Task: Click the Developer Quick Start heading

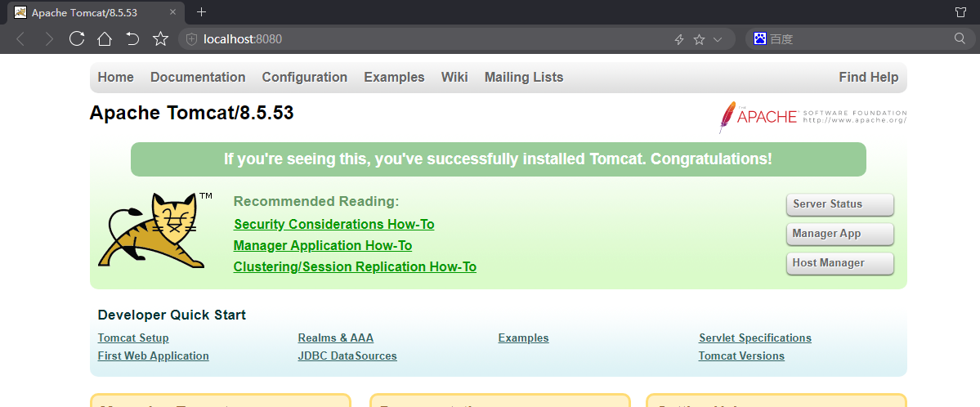Action: pyautogui.click(x=172, y=315)
